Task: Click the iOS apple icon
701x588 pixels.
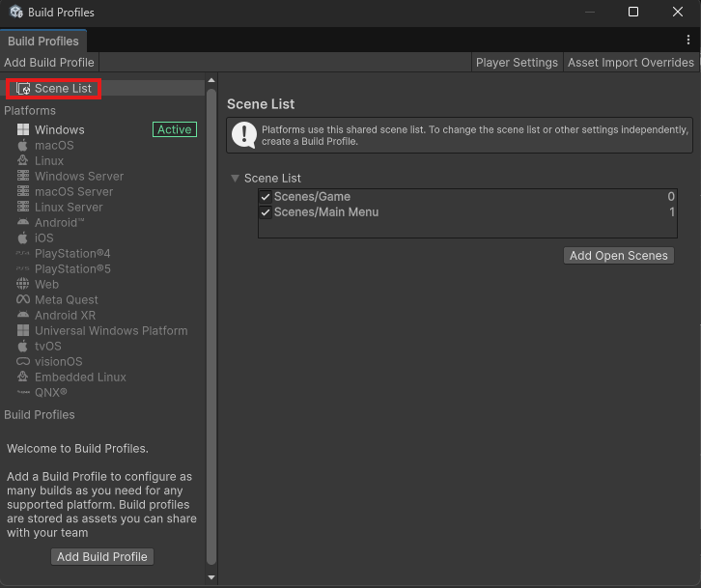Action: coord(23,238)
